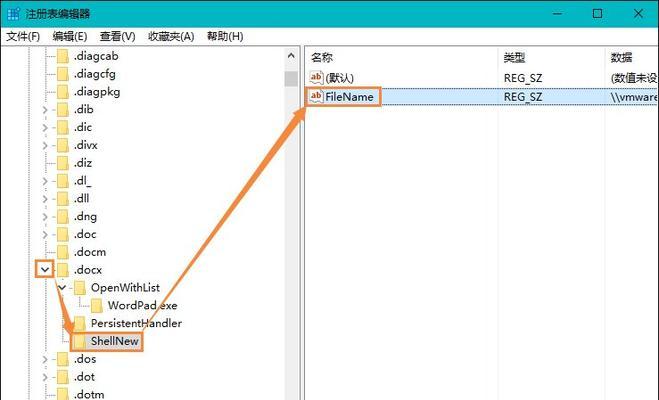Click the .divx folder icon

point(63,145)
